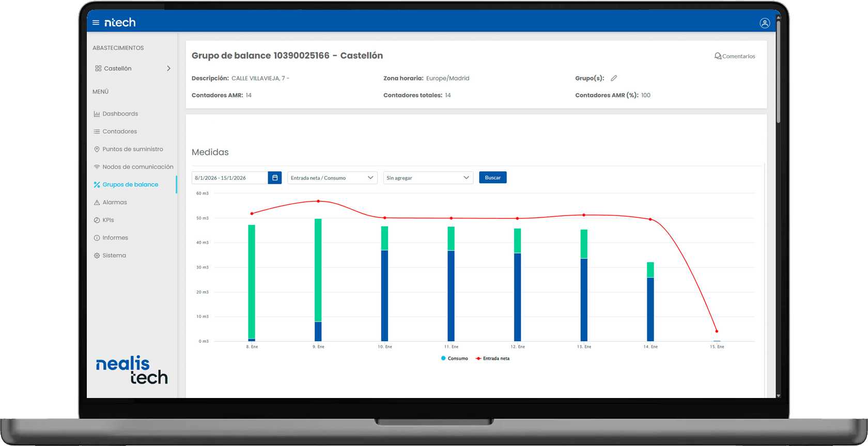Click the Sistema gear icon
868x446 pixels.
tap(97, 256)
